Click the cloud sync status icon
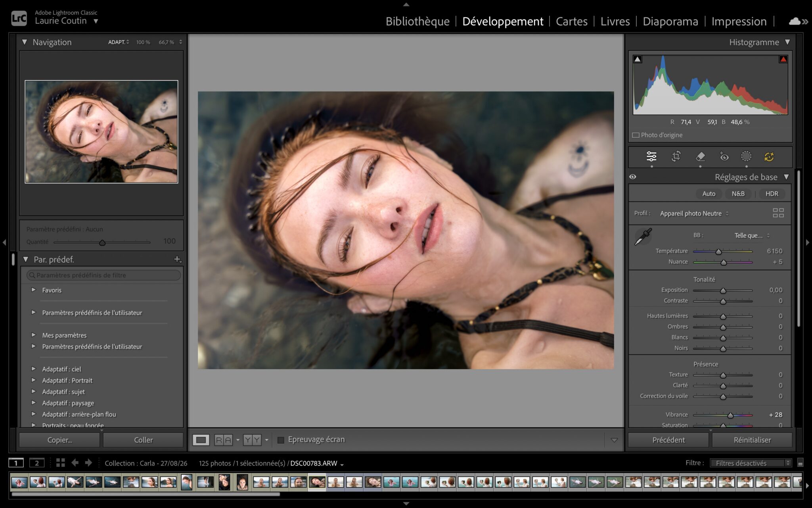Viewport: 812px width, 508px height. pyautogui.click(x=794, y=21)
